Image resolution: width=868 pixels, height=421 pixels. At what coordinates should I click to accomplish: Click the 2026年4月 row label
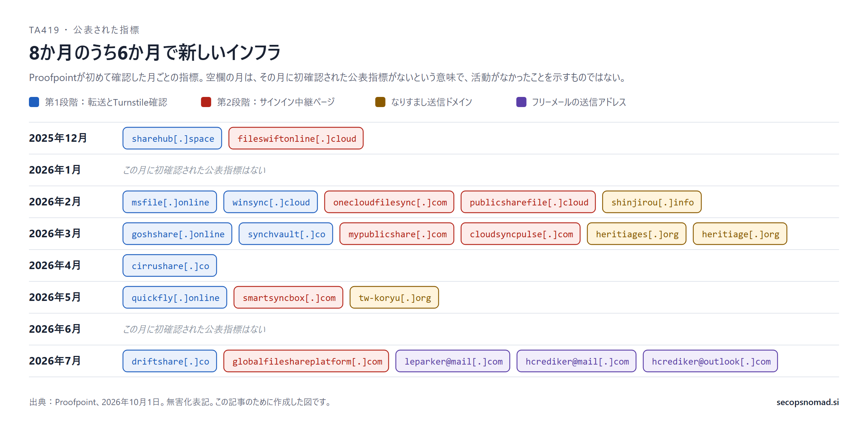55,265
